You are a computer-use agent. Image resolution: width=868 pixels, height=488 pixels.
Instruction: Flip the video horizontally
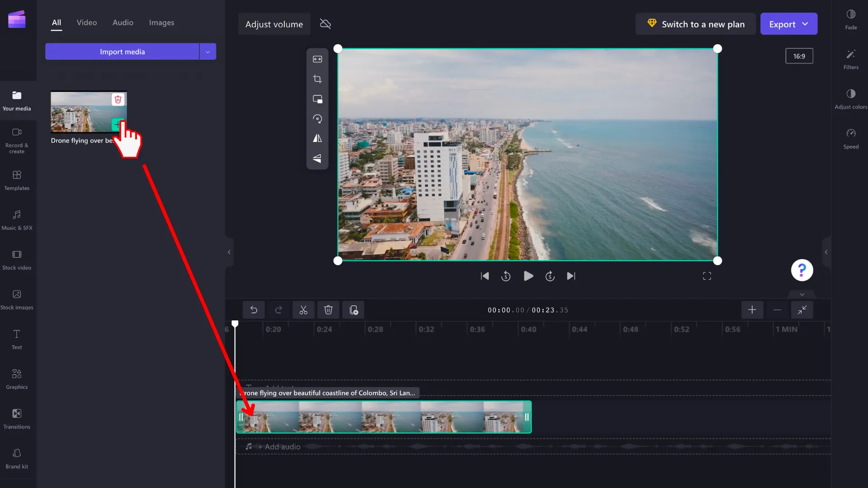[x=317, y=138]
